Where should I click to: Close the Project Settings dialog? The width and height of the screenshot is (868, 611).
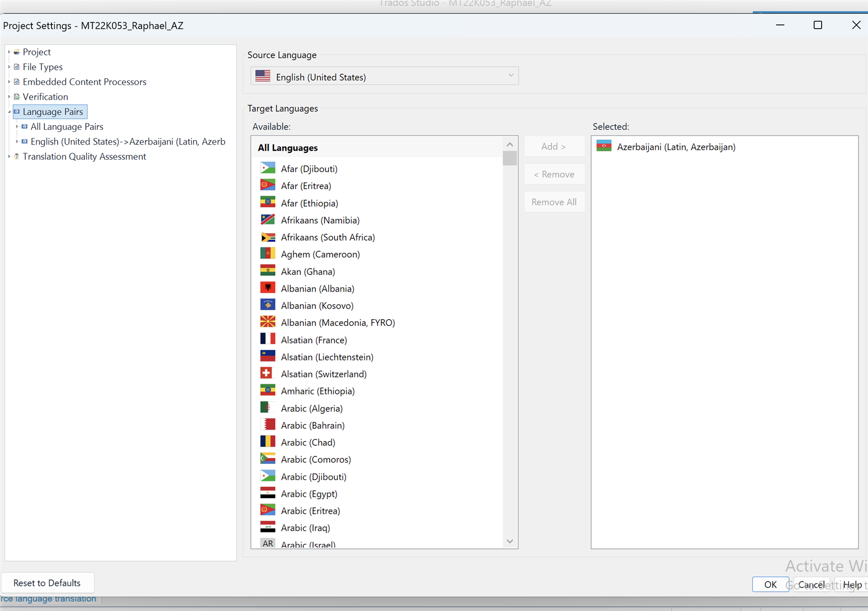pos(856,25)
